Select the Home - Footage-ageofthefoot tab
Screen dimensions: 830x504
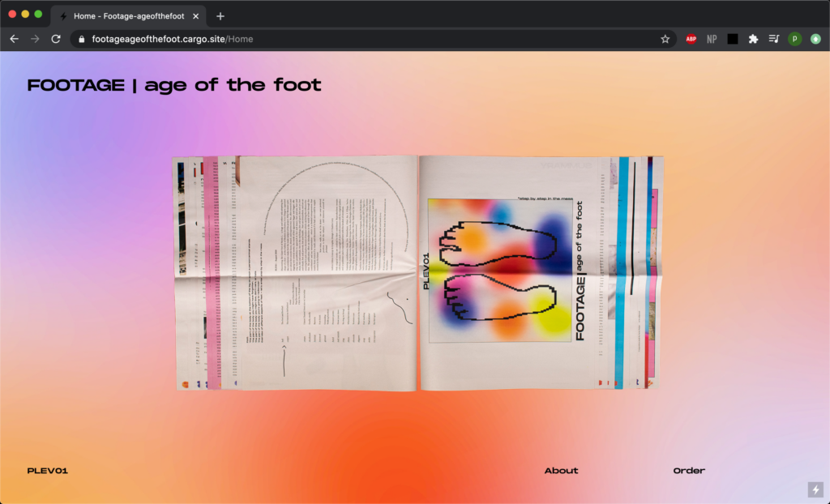(126, 16)
